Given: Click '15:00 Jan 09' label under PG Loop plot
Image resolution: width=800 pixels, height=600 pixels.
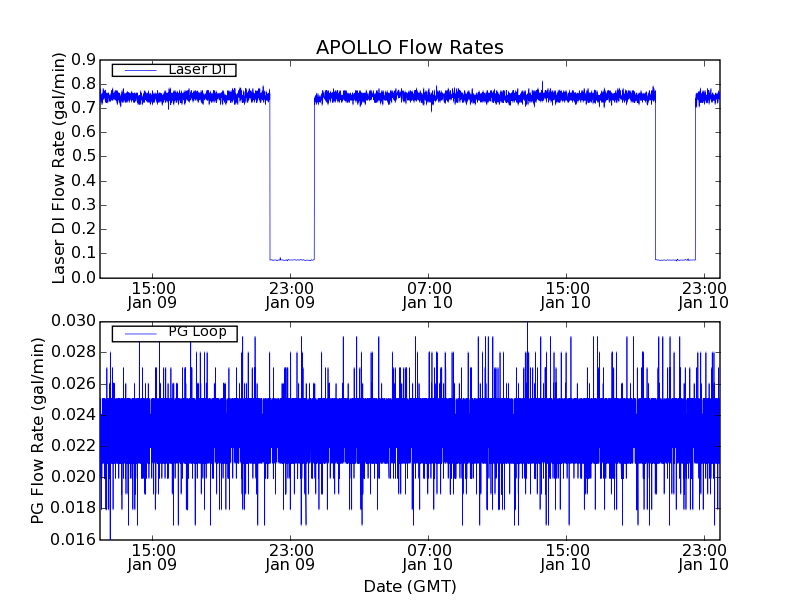Looking at the screenshot, I should tap(152, 558).
